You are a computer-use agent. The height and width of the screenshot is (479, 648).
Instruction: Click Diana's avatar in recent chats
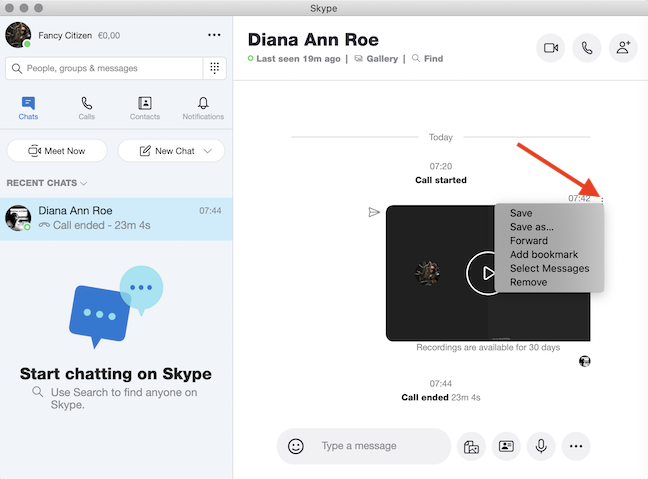coord(18,218)
